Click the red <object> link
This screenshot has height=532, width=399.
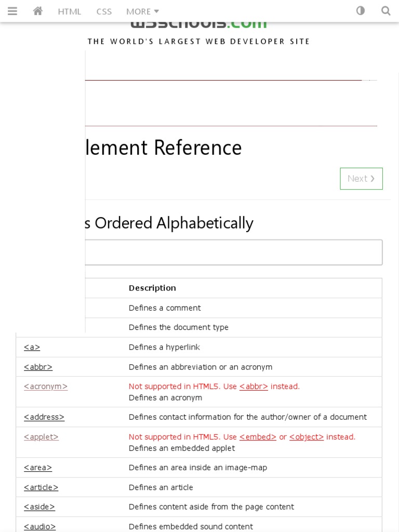307,437
